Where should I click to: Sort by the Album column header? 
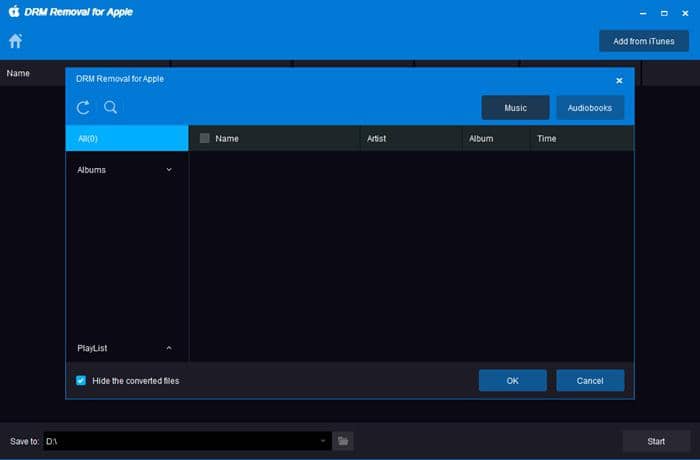click(x=496, y=138)
